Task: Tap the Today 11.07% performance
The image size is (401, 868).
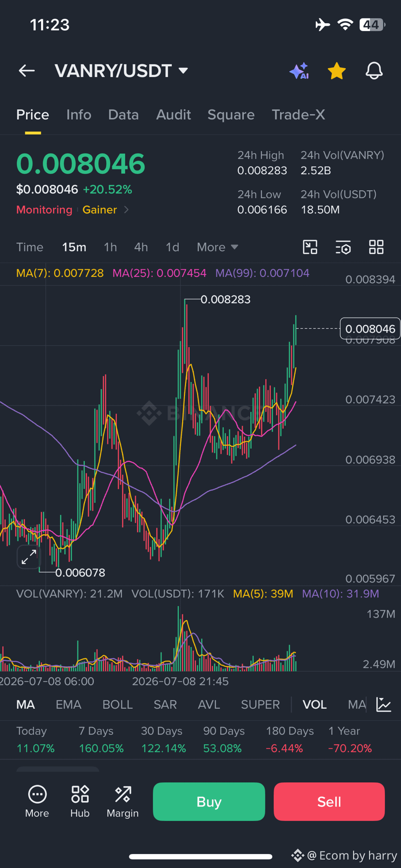Action: coord(35,740)
